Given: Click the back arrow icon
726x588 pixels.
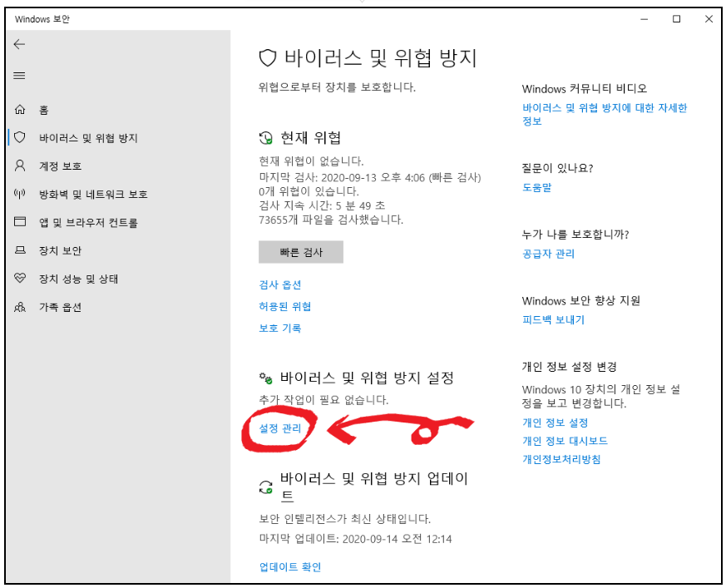Looking at the screenshot, I should (x=19, y=44).
